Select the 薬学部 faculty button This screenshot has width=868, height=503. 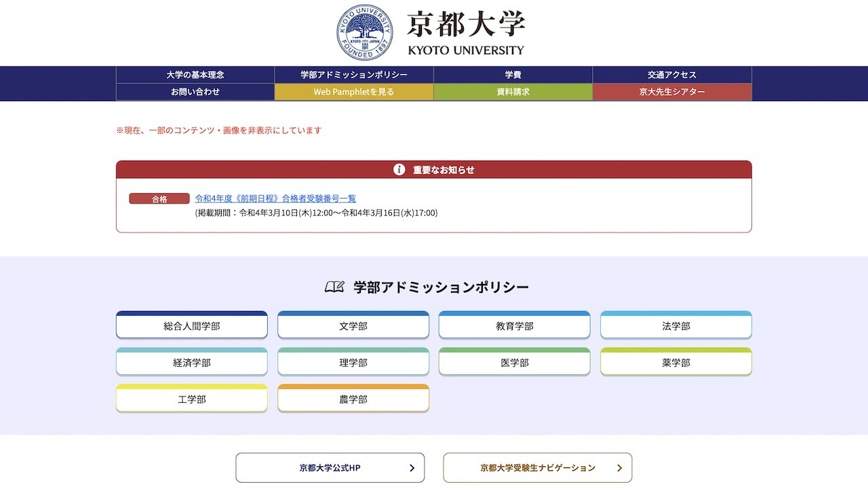pyautogui.click(x=676, y=361)
